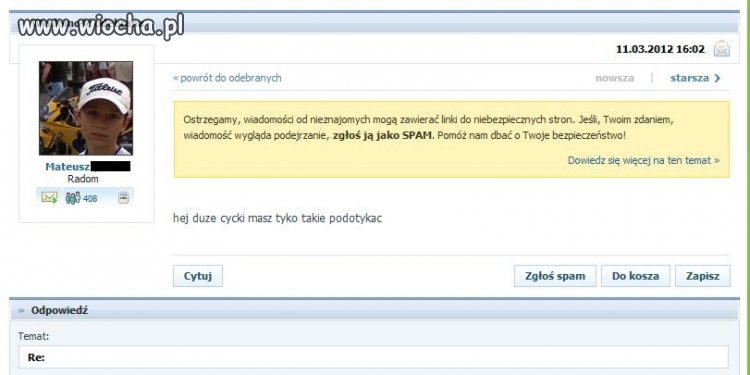
Task: Open the Mateusz profile name link
Action: pyautogui.click(x=68, y=166)
